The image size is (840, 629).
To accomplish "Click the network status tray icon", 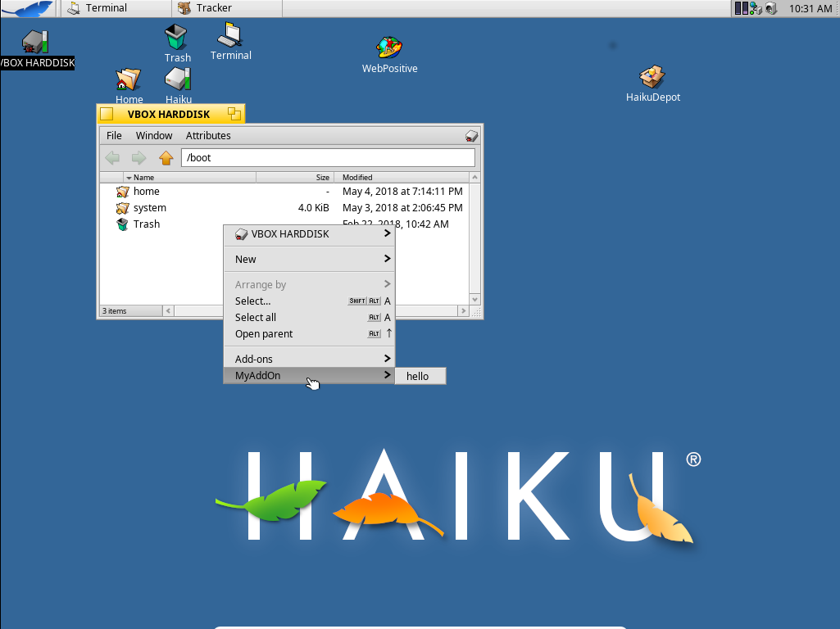I will (x=756, y=8).
